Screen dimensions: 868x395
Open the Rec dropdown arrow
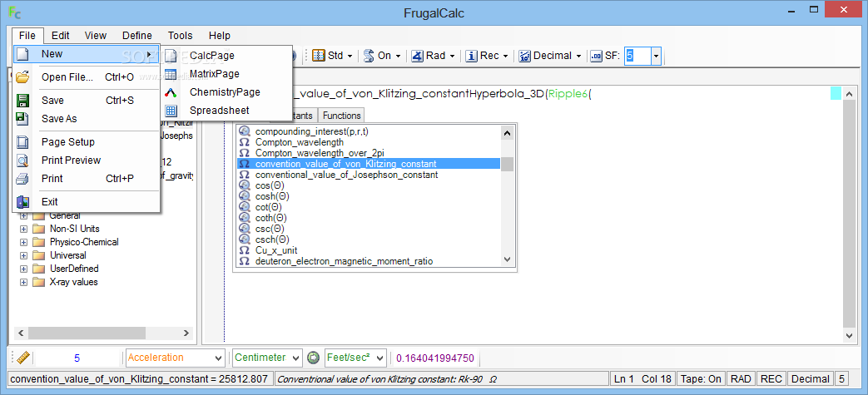(505, 56)
